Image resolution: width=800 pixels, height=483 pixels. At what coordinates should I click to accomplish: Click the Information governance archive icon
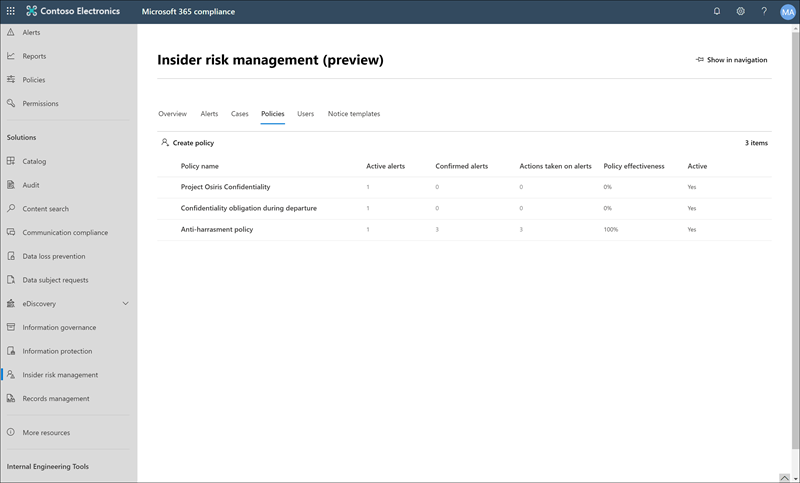[x=11, y=327]
